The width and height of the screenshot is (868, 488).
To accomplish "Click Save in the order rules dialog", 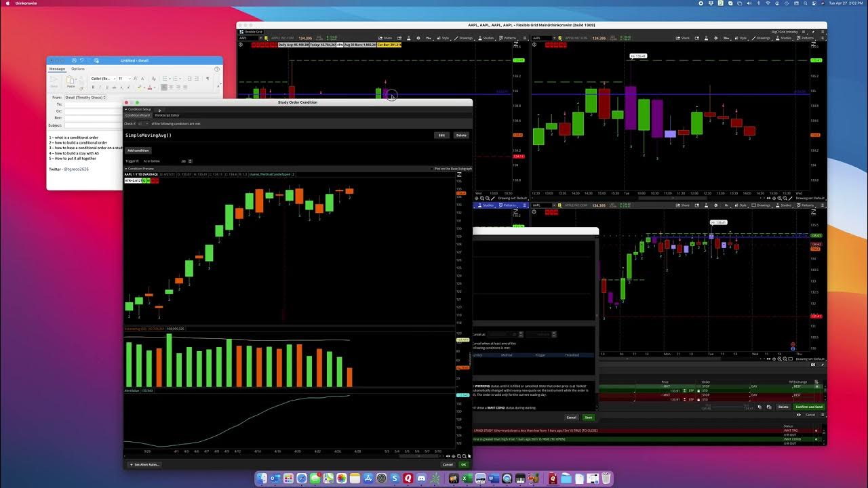I will click(588, 417).
